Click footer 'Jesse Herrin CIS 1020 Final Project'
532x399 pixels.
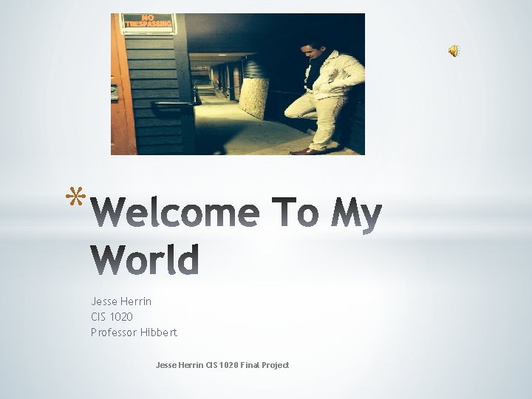pos(222,365)
